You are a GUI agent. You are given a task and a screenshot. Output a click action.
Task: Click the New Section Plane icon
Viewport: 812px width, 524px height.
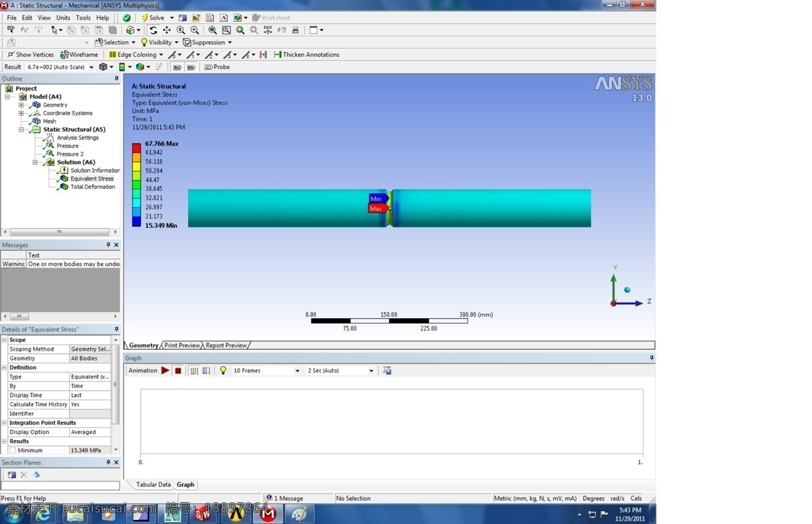tap(12, 475)
